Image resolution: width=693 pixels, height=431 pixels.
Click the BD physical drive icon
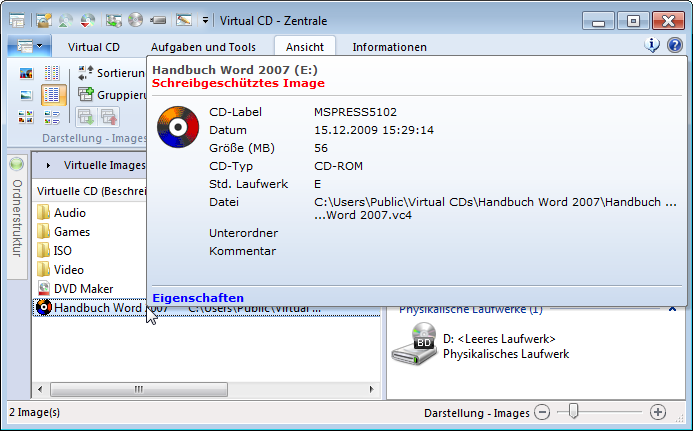click(x=414, y=344)
